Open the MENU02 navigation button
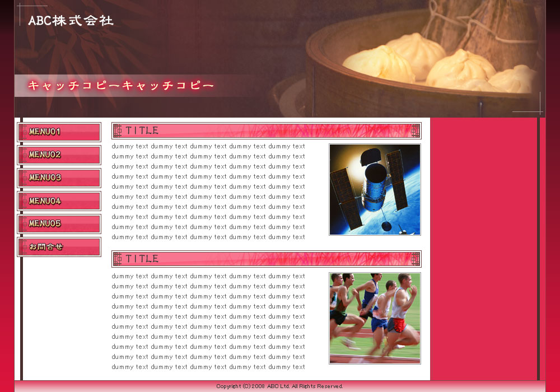 click(x=59, y=155)
